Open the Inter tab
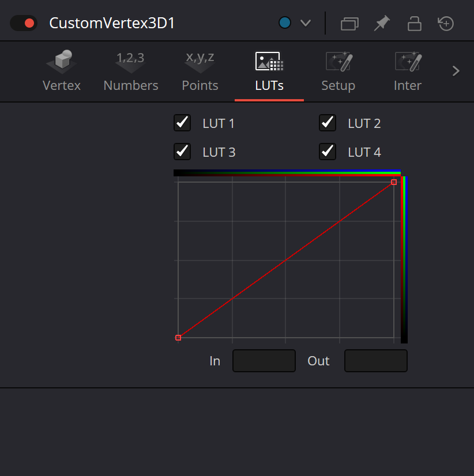Screen dimensions: 474x476 [408, 71]
